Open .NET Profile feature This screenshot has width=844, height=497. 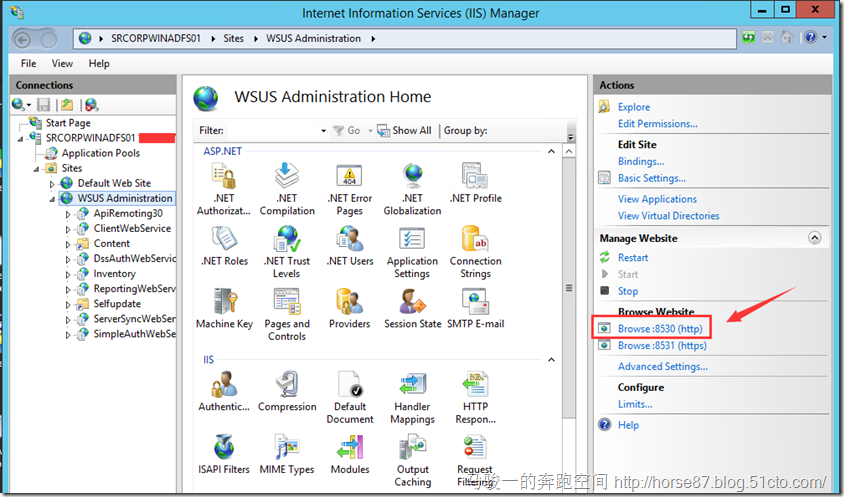pyautogui.click(x=476, y=184)
